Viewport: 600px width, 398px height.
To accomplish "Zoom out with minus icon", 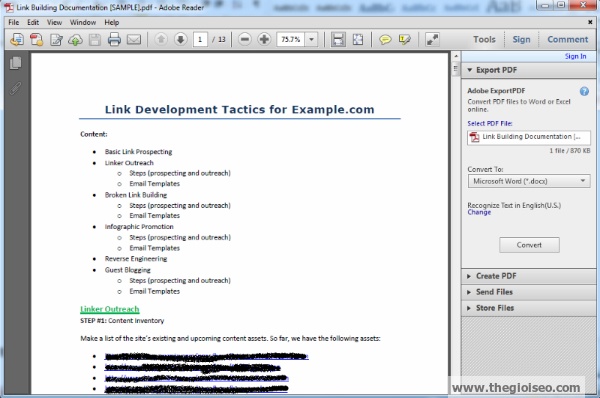I will [x=245, y=39].
